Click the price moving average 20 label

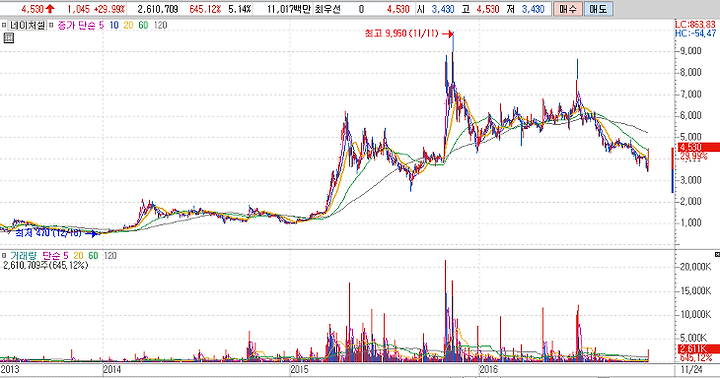pyautogui.click(x=129, y=25)
